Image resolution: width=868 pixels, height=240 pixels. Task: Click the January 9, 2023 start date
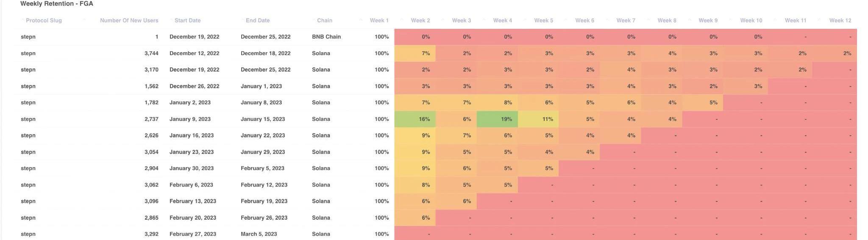point(190,119)
